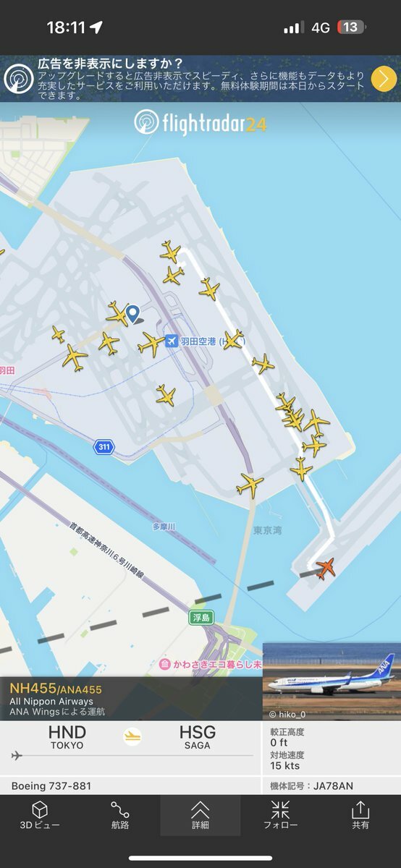Share flight with 共有 button
Image resolution: width=401 pixels, height=868 pixels.
[x=360, y=815]
